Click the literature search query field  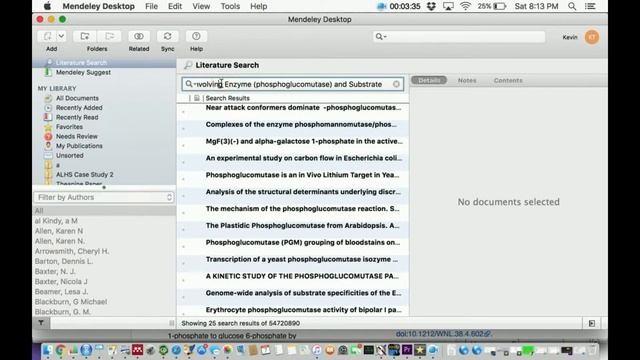point(292,84)
